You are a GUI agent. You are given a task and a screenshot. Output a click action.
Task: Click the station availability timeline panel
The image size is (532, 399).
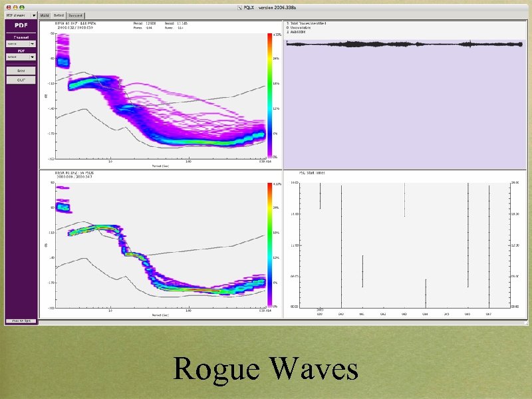point(406,243)
